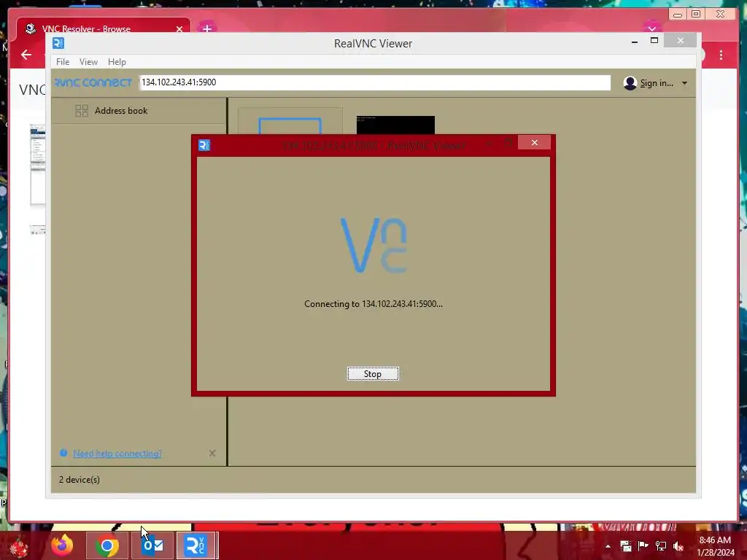Open the clock showing 8:46 AM
747x560 pixels.
click(x=715, y=546)
